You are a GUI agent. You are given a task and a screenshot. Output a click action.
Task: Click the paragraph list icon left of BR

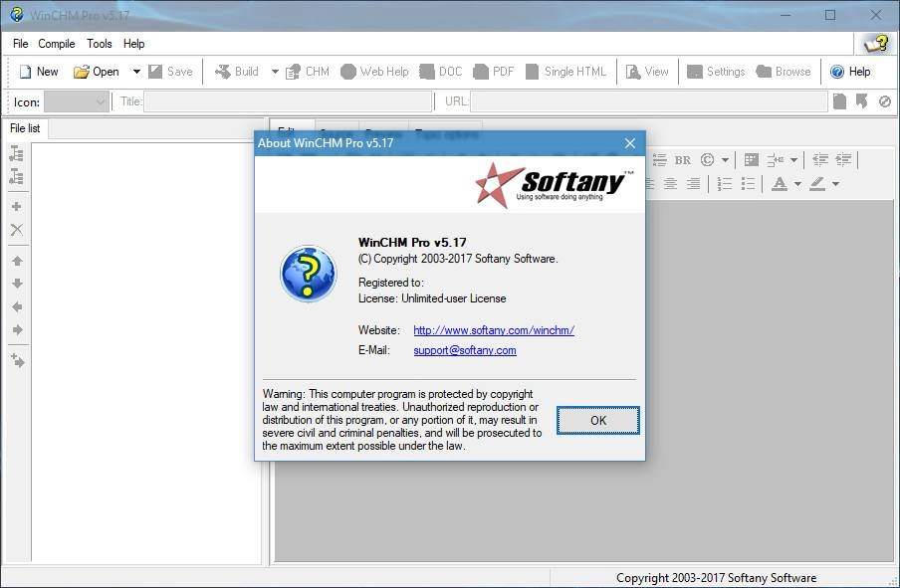[x=659, y=160]
